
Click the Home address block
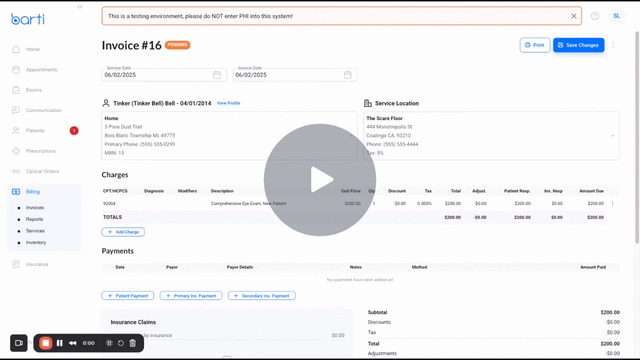[229, 136]
